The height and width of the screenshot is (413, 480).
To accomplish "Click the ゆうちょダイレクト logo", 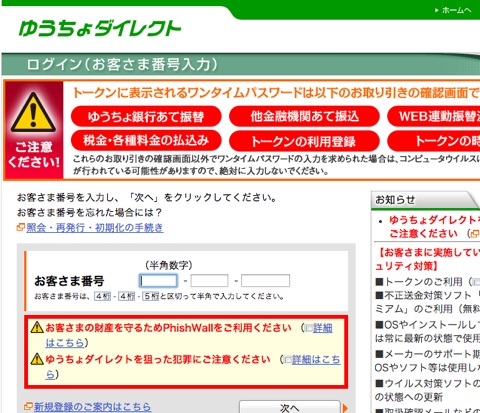I will click(100, 29).
